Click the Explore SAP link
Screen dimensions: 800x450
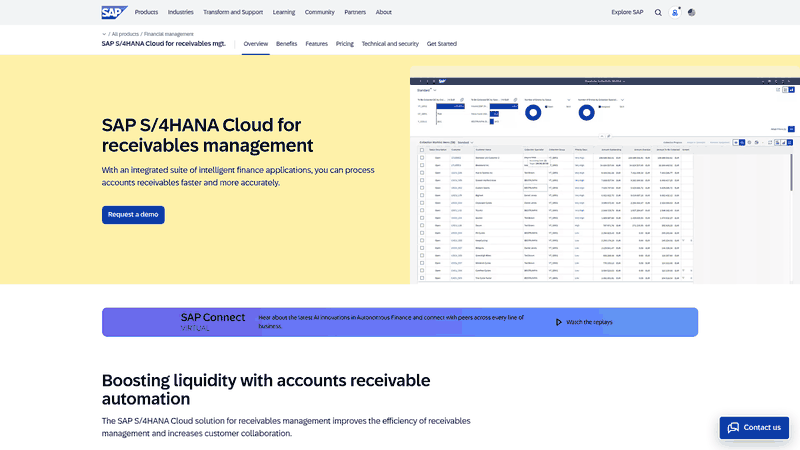coord(627,12)
